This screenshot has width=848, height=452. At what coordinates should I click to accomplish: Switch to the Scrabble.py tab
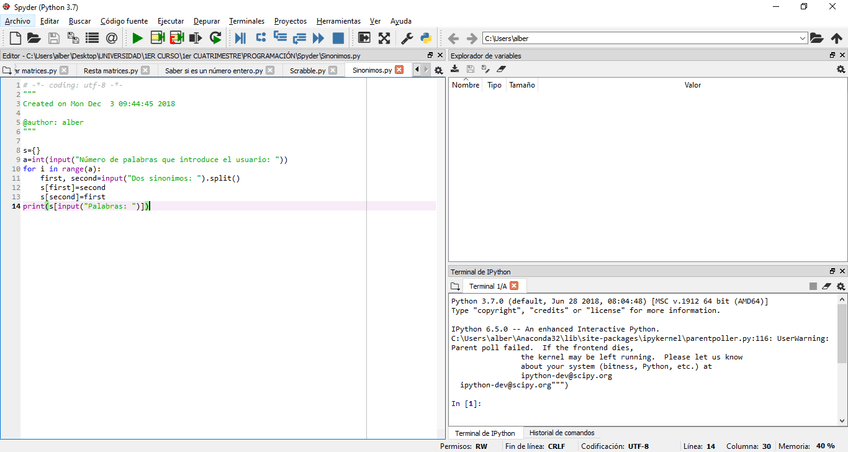[307, 71]
